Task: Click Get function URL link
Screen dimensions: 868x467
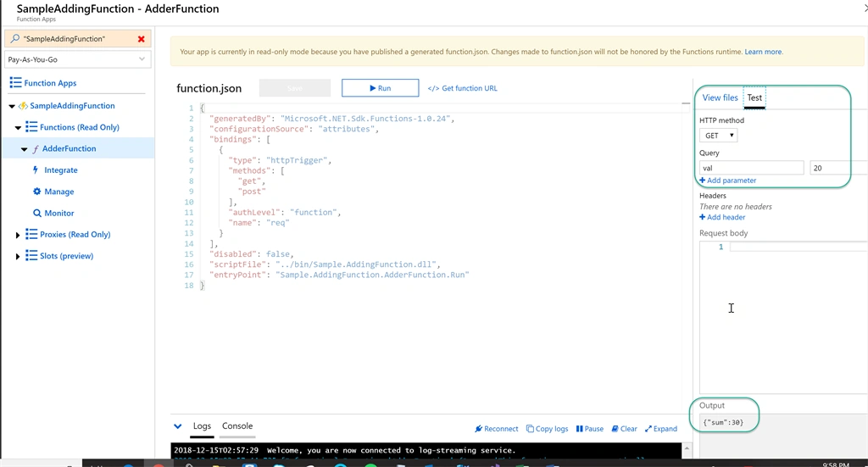Action: [x=462, y=88]
